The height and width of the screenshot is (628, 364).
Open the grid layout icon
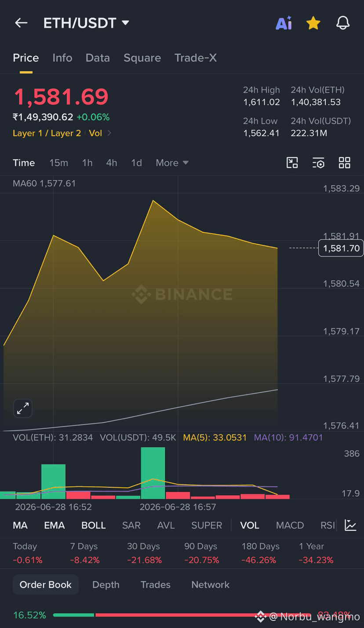[345, 163]
